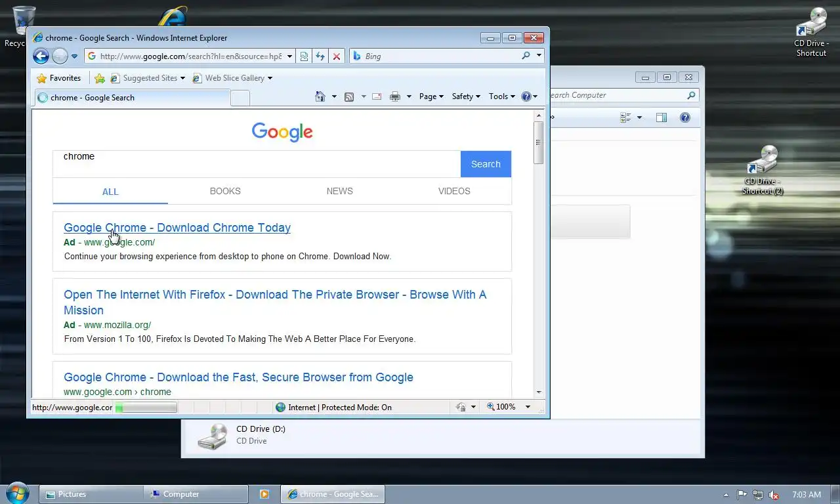The image size is (840, 504).
Task: Run search with the magnifier icon
Action: [x=526, y=56]
